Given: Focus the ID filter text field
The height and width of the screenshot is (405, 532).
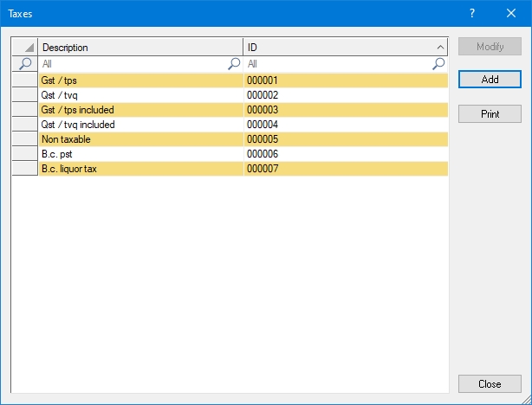Looking at the screenshot, I should pos(336,64).
